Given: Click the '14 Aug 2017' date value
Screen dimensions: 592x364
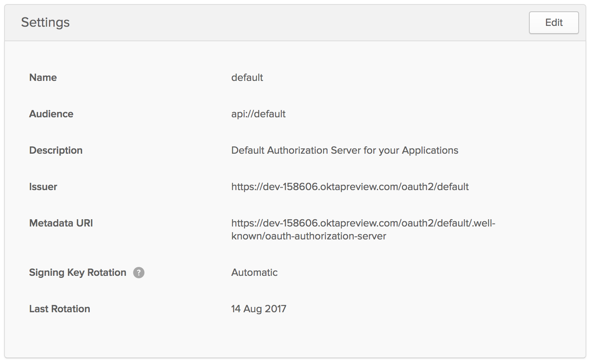Looking at the screenshot, I should 259,309.
